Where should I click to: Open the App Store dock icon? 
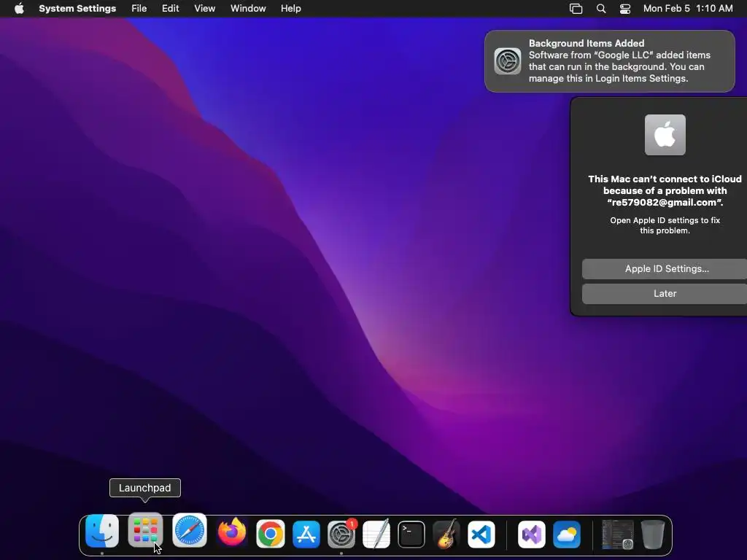[306, 534]
